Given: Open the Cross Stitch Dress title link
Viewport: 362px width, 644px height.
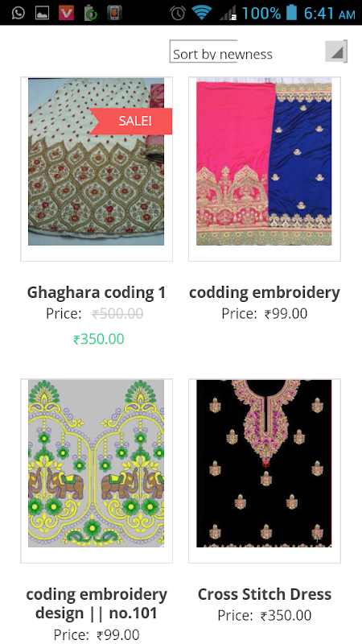Looking at the screenshot, I should (x=265, y=594).
